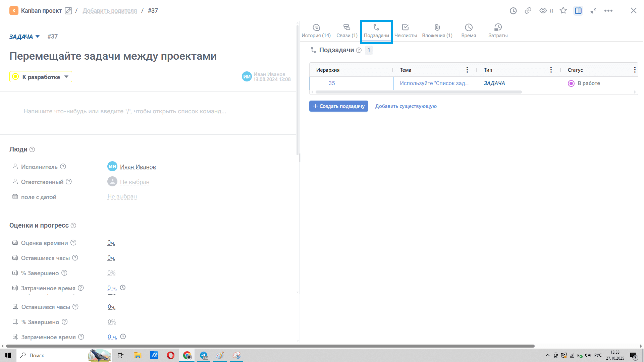Viewport: 644px width, 362px height.
Task: Click Создать подзадачу button
Action: [339, 106]
